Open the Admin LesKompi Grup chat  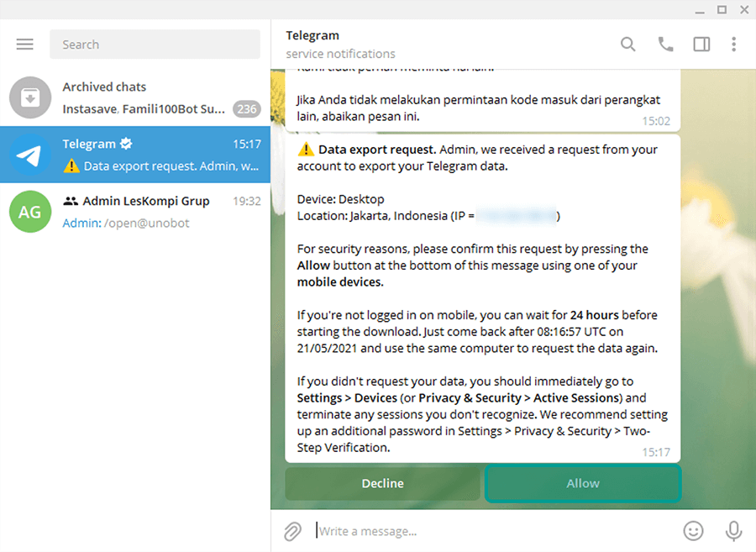135,211
